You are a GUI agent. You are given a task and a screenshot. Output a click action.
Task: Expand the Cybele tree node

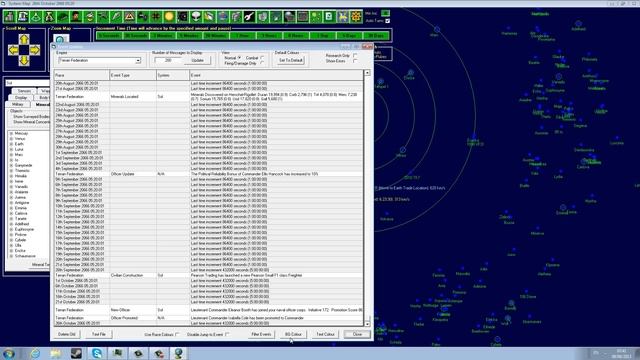(x=11, y=240)
